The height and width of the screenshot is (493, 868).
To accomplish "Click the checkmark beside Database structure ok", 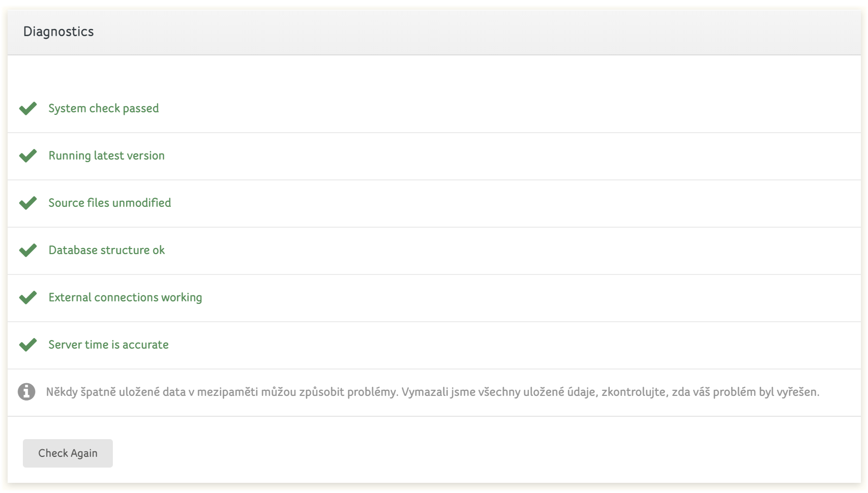I will [28, 250].
